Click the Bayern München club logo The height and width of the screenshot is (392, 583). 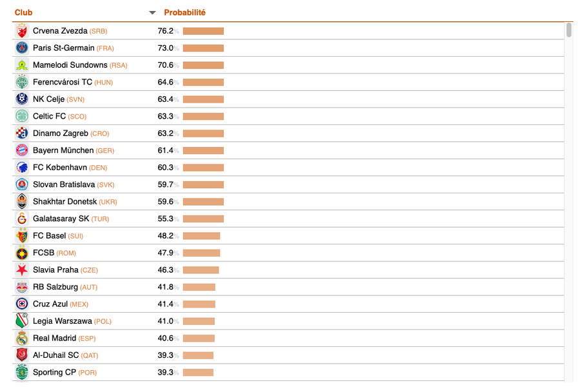(x=22, y=150)
